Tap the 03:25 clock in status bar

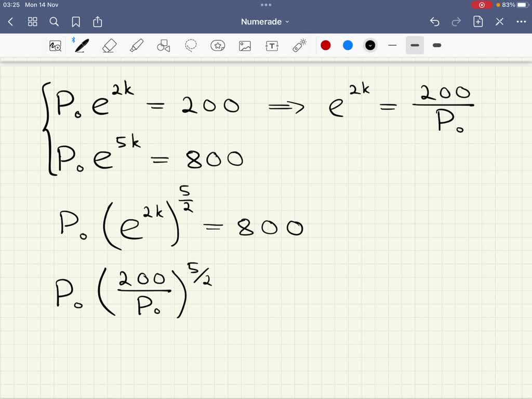coord(11,5)
